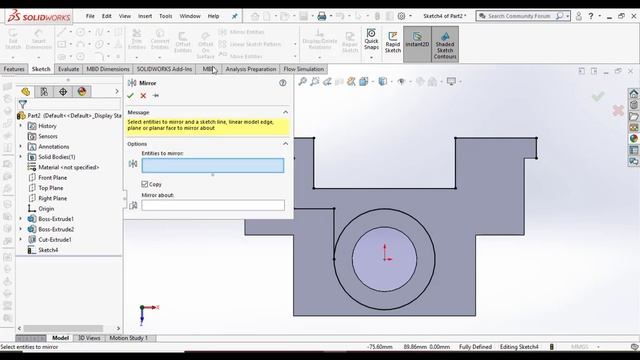Screen dimensions: 640x360
Task: Open Appearances color ball in task pane
Action: click(633, 139)
